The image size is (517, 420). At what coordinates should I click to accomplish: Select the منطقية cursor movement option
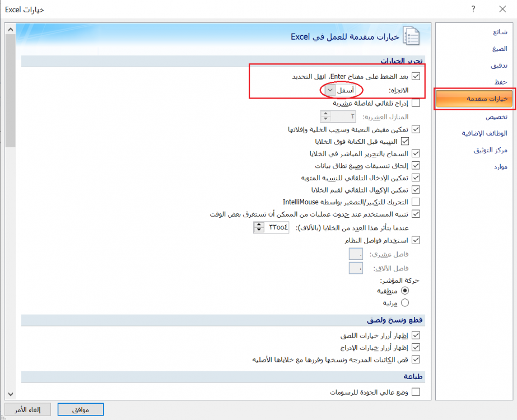coord(405,291)
